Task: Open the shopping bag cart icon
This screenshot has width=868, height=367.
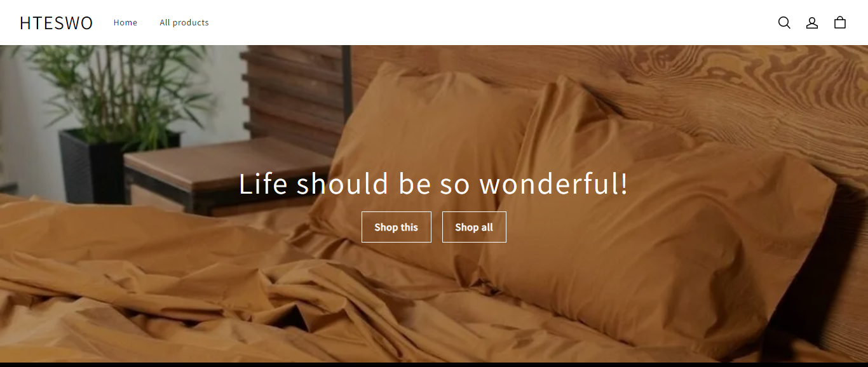Action: coord(840,23)
